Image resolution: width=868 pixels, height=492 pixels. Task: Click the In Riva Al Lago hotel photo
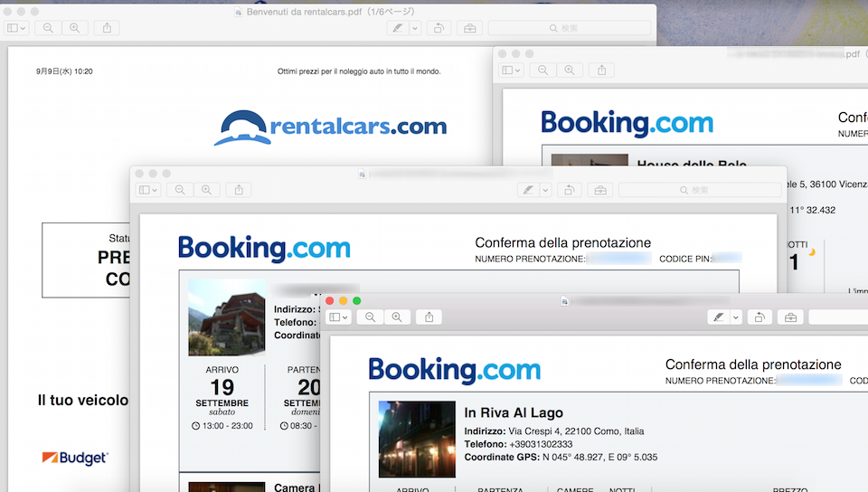(x=417, y=439)
